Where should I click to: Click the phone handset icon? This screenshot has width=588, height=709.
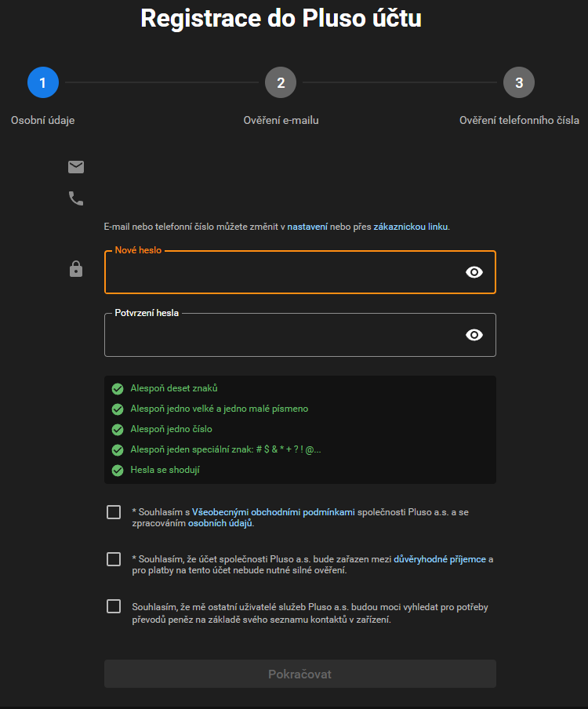coord(76,198)
